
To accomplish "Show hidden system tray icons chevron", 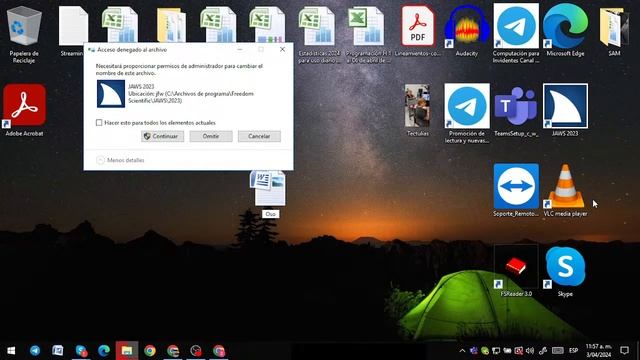I will coord(462,351).
